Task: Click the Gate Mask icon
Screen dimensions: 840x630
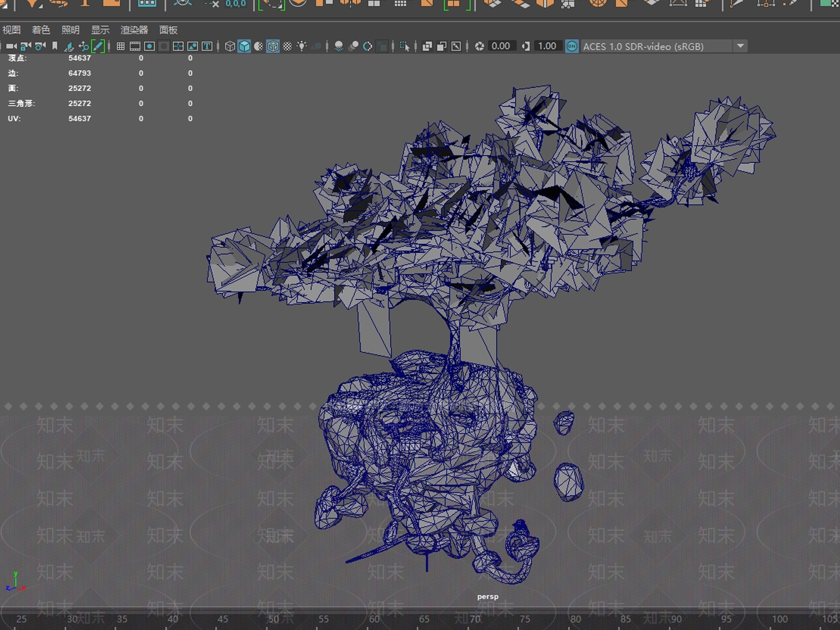Action: [164, 46]
